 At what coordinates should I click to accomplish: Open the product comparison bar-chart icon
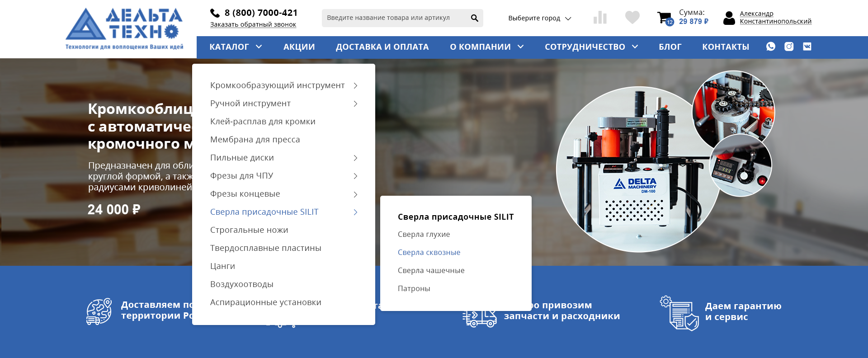(x=600, y=18)
